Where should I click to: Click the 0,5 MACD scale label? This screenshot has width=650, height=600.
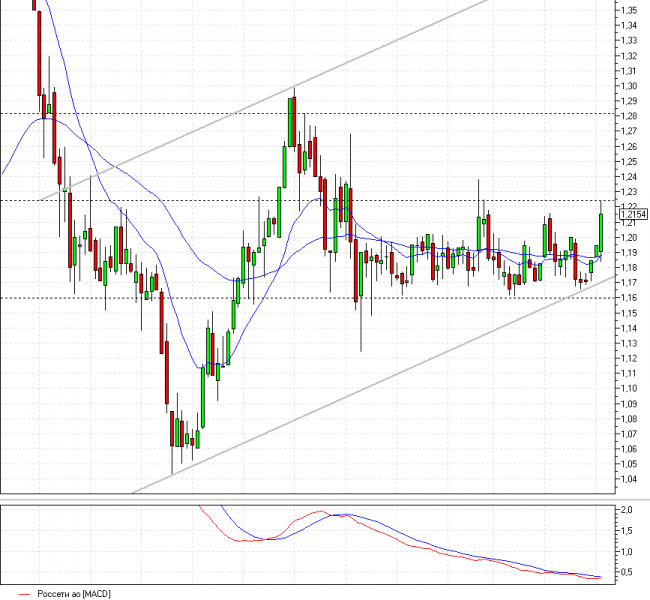627,573
